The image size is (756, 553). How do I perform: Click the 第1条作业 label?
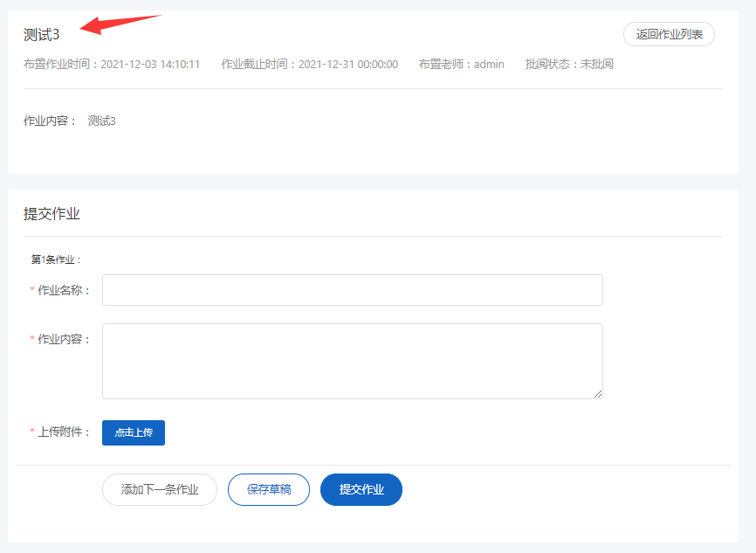[x=56, y=259]
